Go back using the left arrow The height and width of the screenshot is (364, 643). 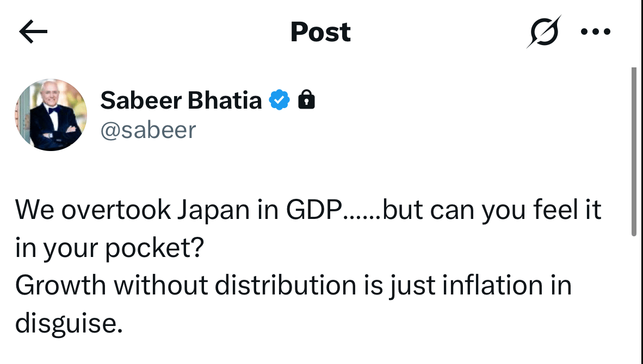pos(33,32)
